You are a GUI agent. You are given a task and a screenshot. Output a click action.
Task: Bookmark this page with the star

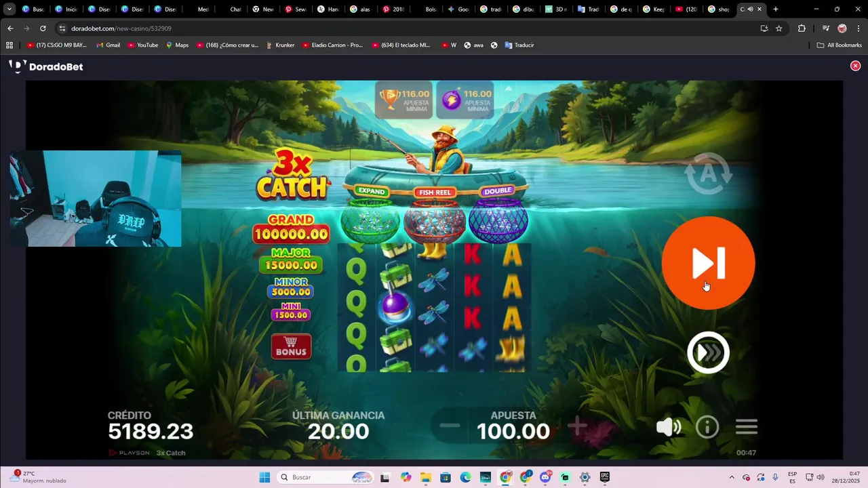tap(779, 28)
